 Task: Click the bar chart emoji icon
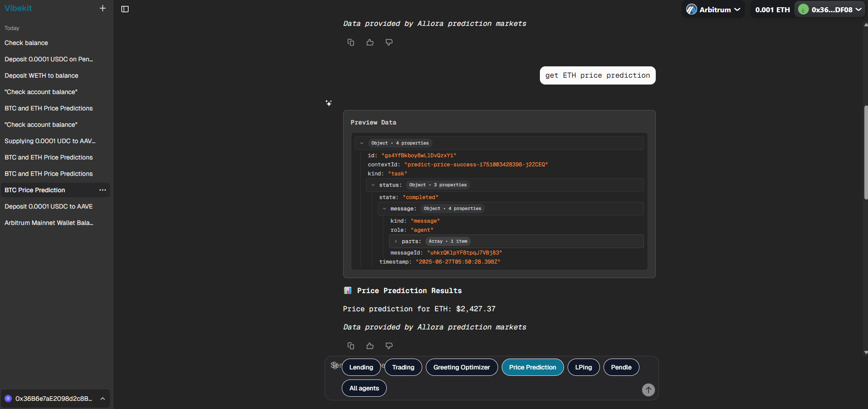tap(348, 290)
